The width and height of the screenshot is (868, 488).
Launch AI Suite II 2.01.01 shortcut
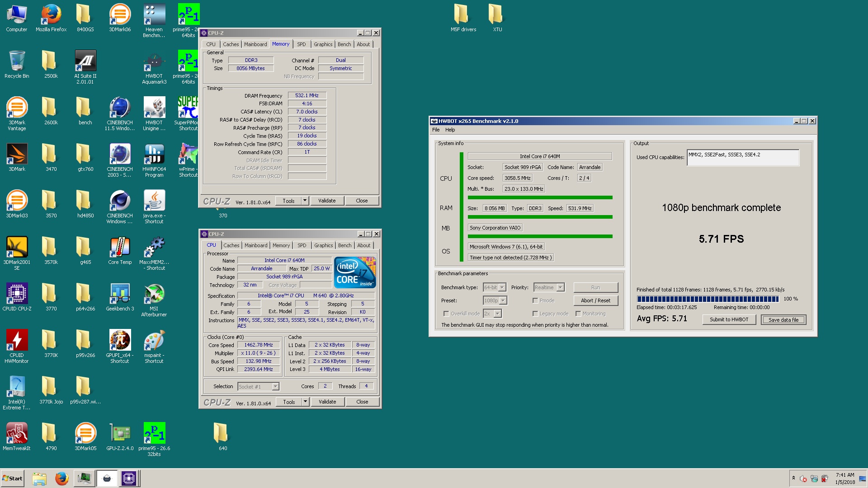tap(85, 67)
